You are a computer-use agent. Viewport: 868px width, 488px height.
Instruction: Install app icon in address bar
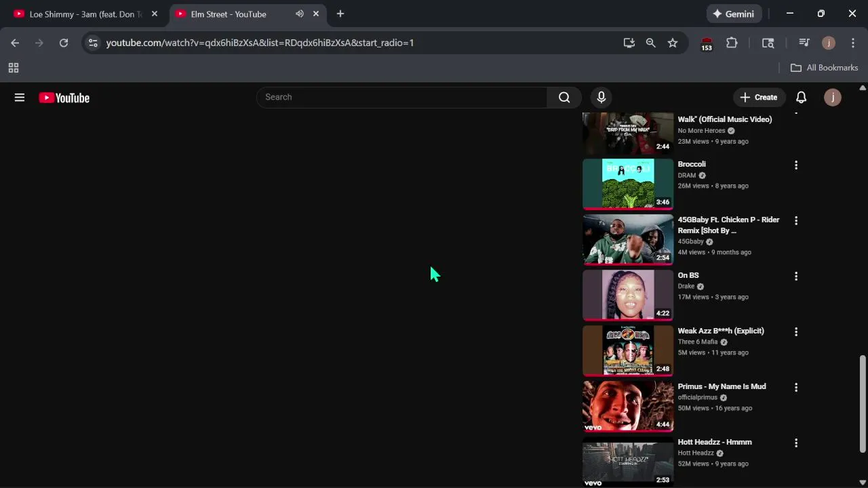pyautogui.click(x=629, y=43)
